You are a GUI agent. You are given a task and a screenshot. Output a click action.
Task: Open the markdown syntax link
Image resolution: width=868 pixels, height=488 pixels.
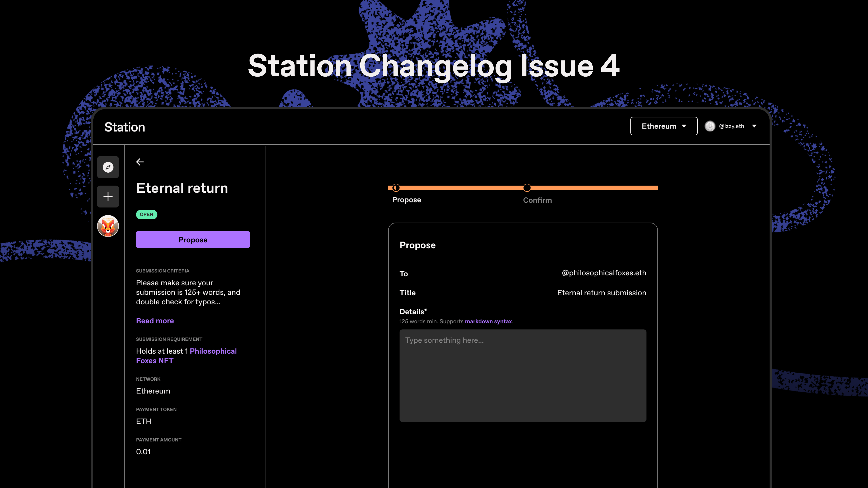[488, 321]
